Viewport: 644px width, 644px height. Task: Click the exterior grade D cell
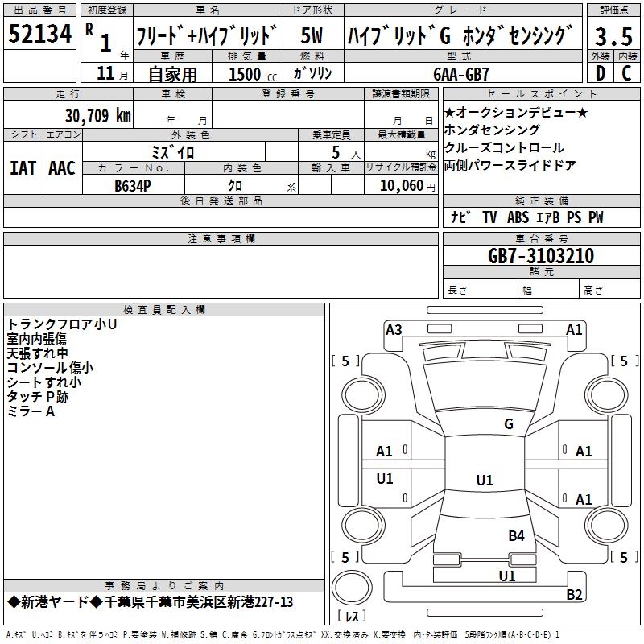(x=600, y=72)
